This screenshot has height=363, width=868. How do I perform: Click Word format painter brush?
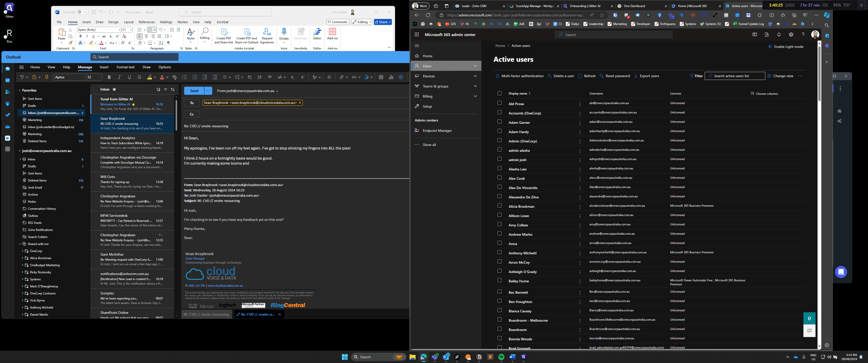pos(70,43)
